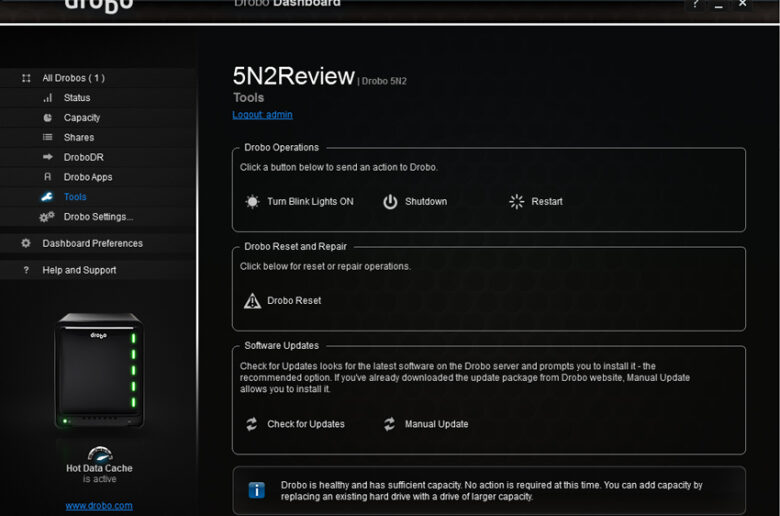The height and width of the screenshot is (516, 780).
Task: Click the Drobo Settings gears icon
Action: 47,217
